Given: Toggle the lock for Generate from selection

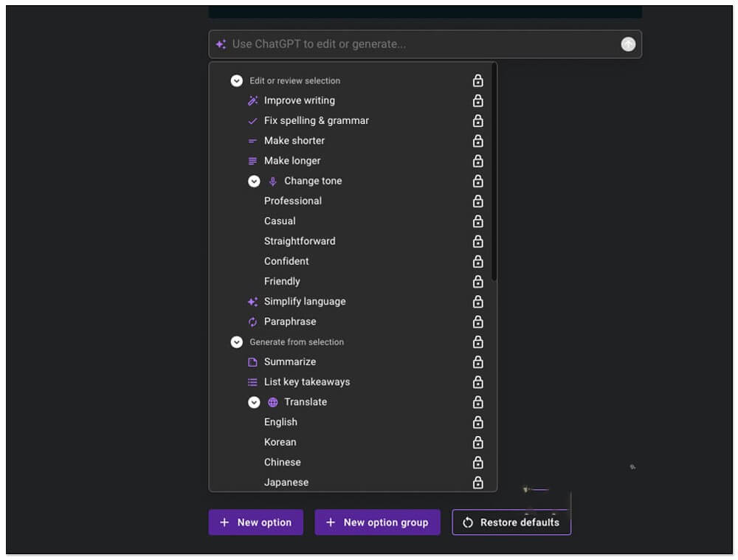Looking at the screenshot, I should tap(477, 342).
